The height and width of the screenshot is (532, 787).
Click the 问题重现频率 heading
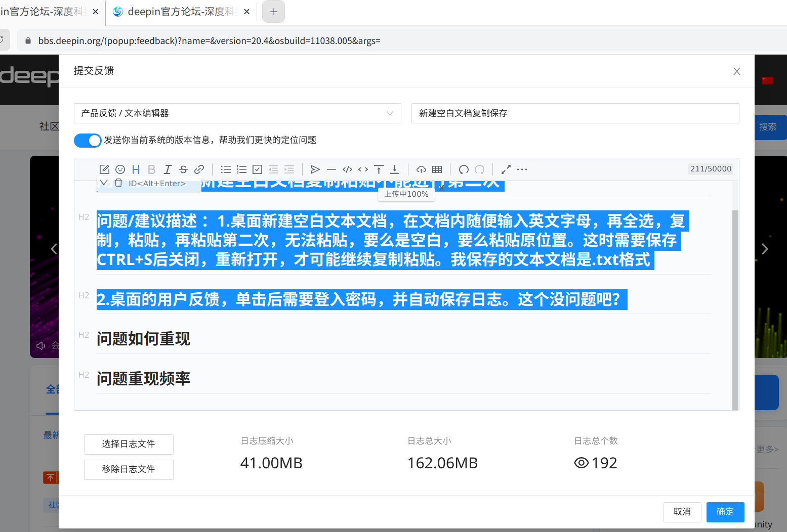(x=143, y=378)
